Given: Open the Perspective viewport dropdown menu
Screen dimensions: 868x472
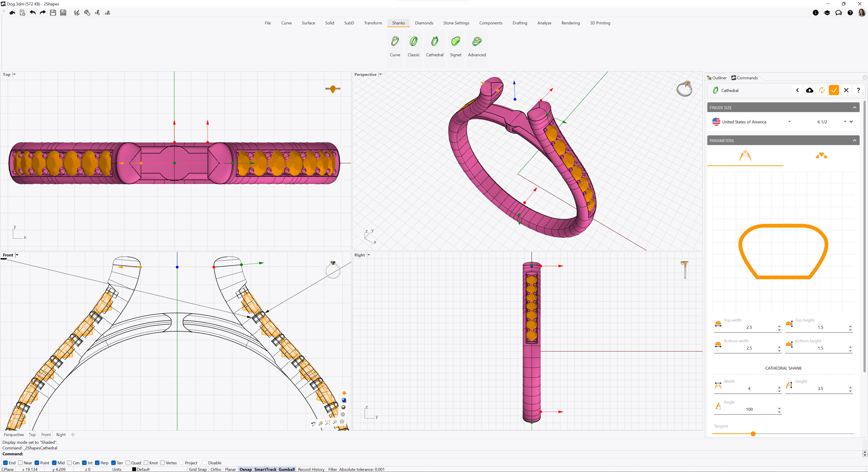Looking at the screenshot, I should pyautogui.click(x=381, y=75).
